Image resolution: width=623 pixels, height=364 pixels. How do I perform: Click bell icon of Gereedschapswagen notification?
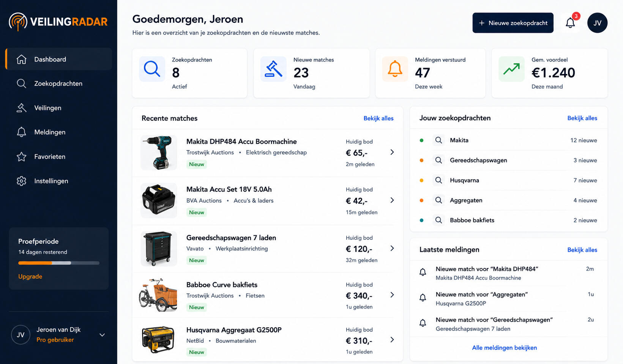[423, 323]
